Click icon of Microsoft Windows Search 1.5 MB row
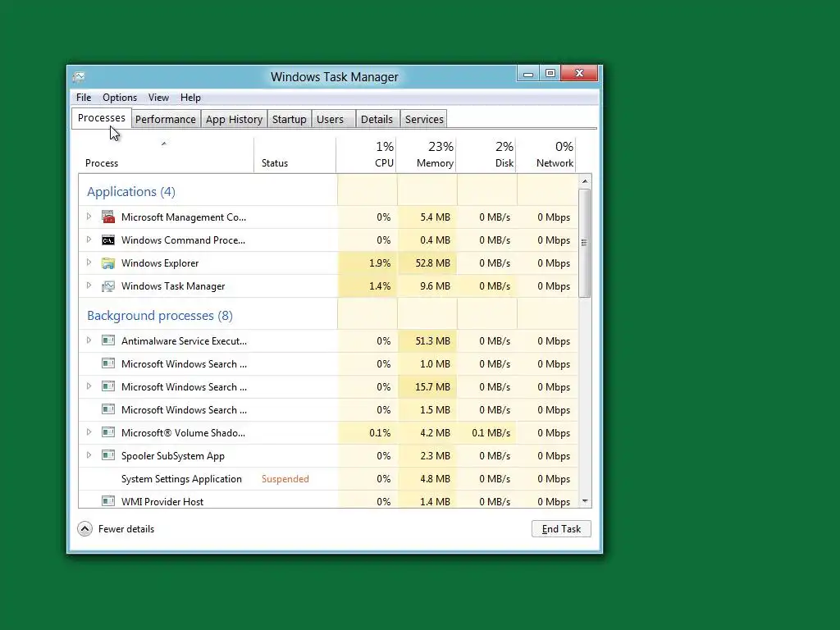840x630 pixels. pyautogui.click(x=108, y=410)
